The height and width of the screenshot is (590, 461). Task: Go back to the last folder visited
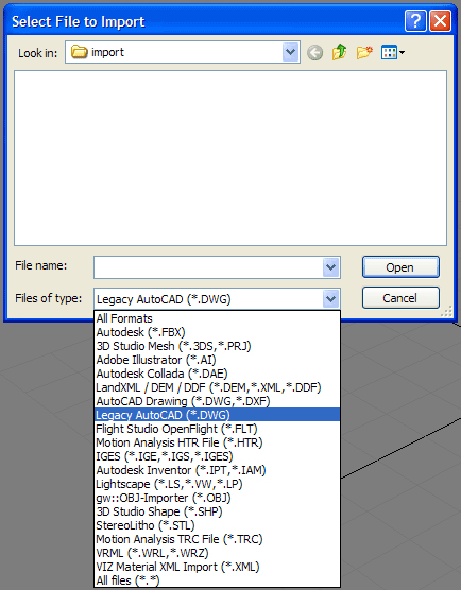tap(315, 53)
